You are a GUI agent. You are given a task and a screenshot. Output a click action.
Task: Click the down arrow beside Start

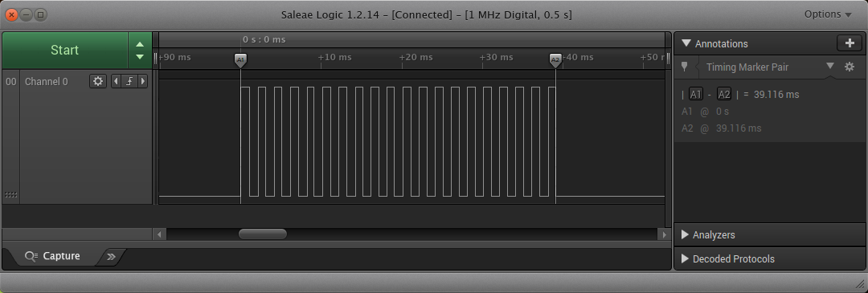pyautogui.click(x=140, y=57)
